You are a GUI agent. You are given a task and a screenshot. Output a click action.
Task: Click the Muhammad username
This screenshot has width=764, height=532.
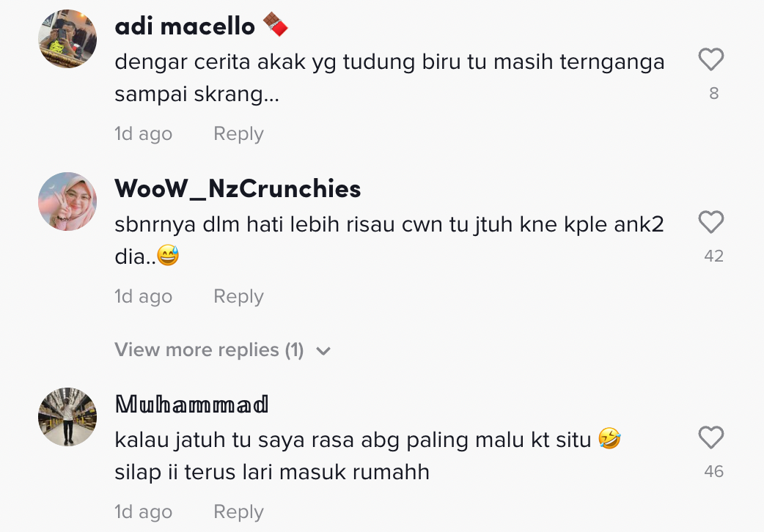tap(191, 404)
